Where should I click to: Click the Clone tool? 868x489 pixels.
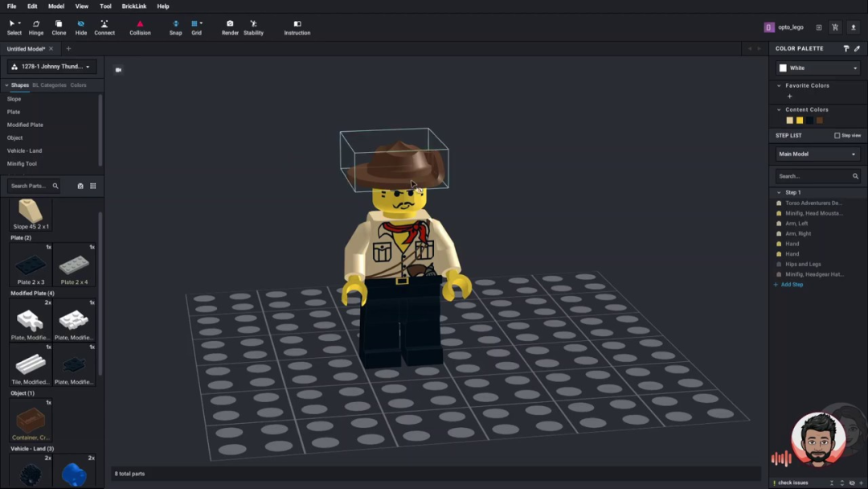point(59,27)
